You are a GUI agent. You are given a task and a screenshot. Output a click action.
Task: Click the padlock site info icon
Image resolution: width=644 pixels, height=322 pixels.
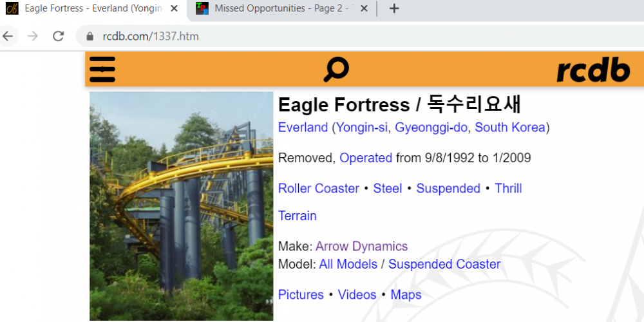(x=90, y=37)
